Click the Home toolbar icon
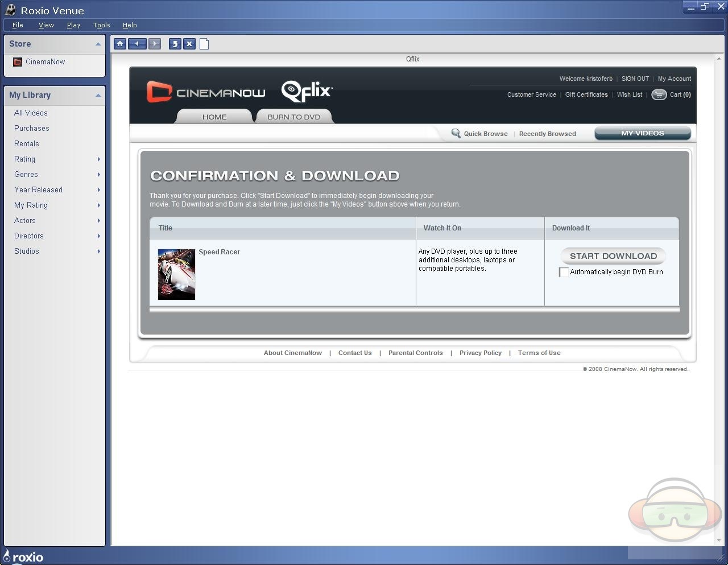 [x=119, y=44]
